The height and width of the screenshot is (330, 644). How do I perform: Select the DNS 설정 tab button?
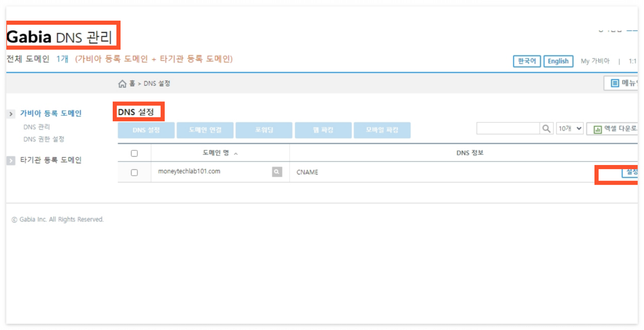pos(146,130)
